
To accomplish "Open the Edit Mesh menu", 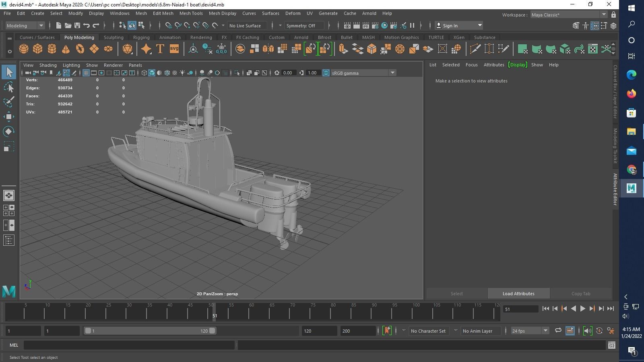I will [163, 13].
